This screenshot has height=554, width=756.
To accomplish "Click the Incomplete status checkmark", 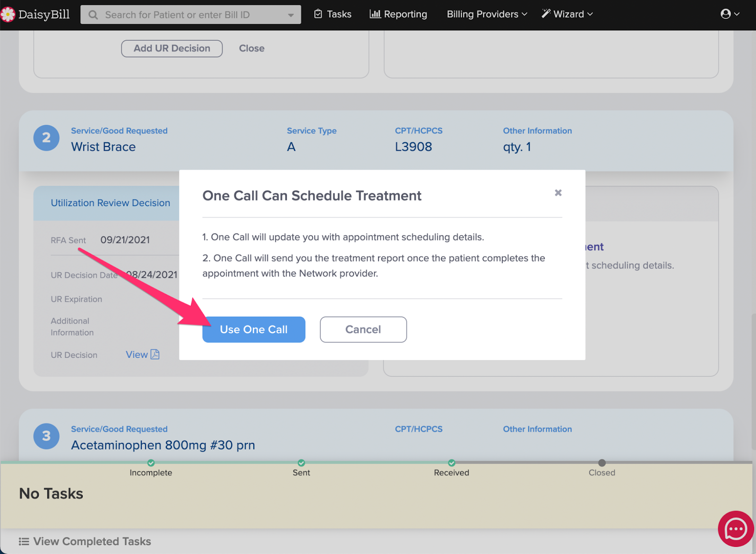I will [x=151, y=463].
